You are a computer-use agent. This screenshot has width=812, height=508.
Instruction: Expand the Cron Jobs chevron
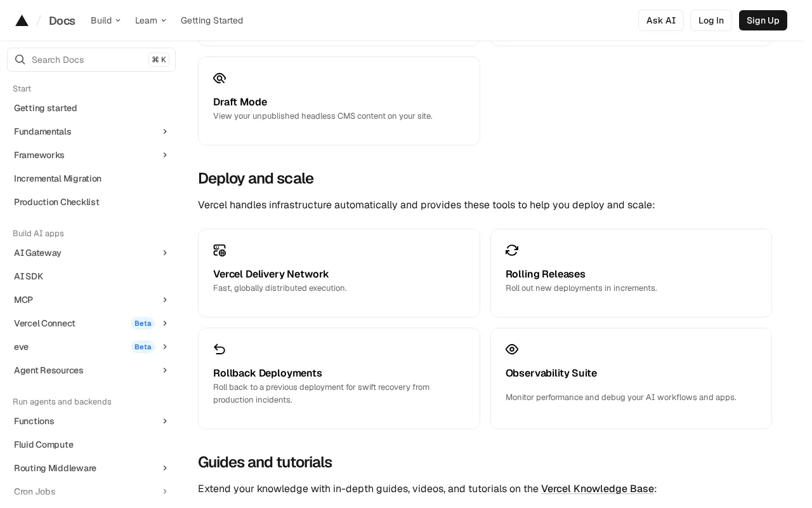tap(165, 491)
